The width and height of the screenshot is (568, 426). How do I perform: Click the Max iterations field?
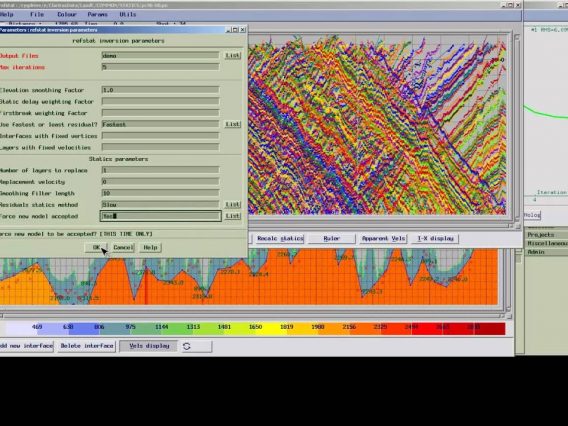[x=160, y=67]
